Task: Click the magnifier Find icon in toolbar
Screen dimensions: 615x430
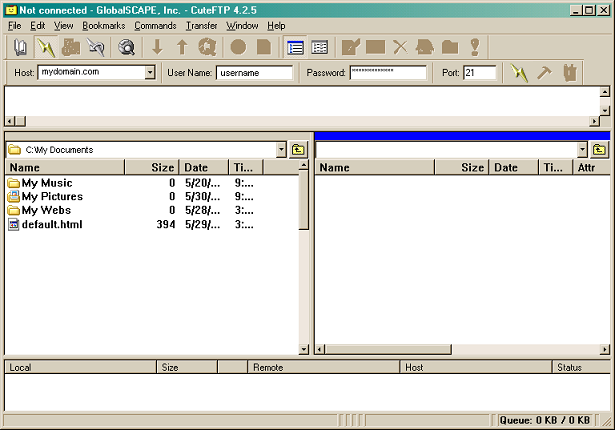Action: coord(127,47)
